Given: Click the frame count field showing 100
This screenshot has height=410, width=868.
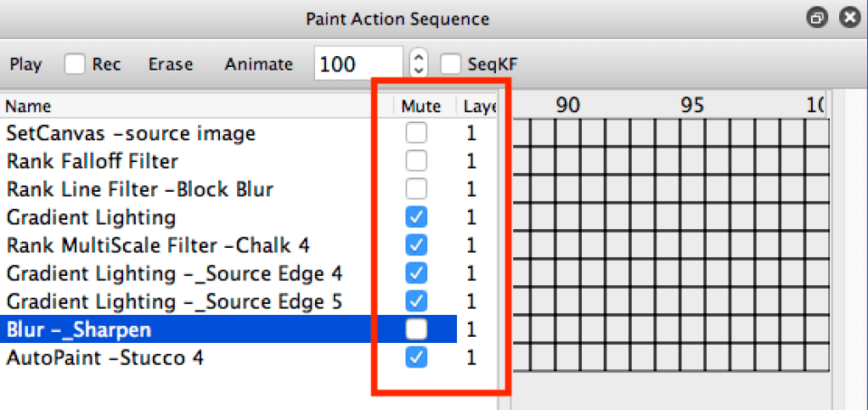Looking at the screenshot, I should tap(357, 65).
